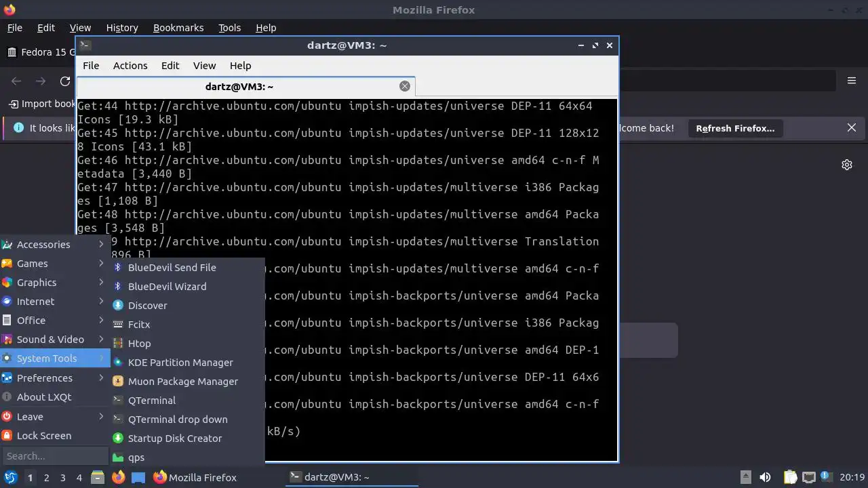The image size is (868, 488).
Task: Click the Internet category icon
Action: [x=7, y=302]
